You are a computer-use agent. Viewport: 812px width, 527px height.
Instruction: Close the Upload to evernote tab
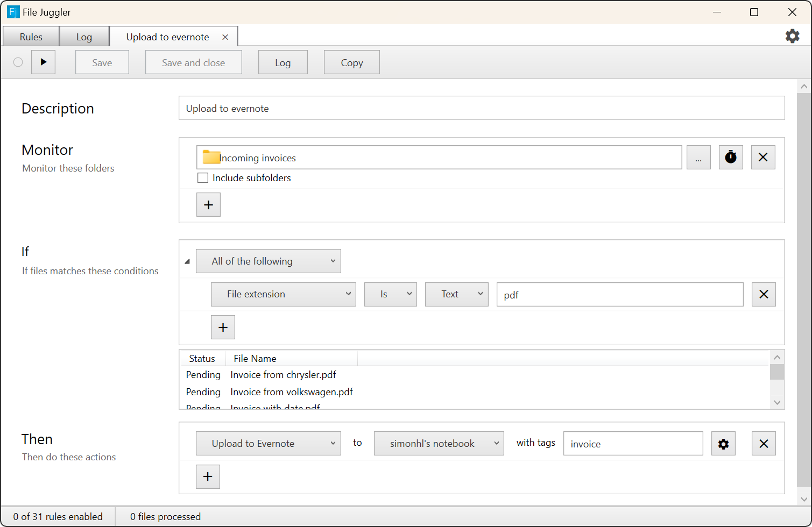[225, 37]
